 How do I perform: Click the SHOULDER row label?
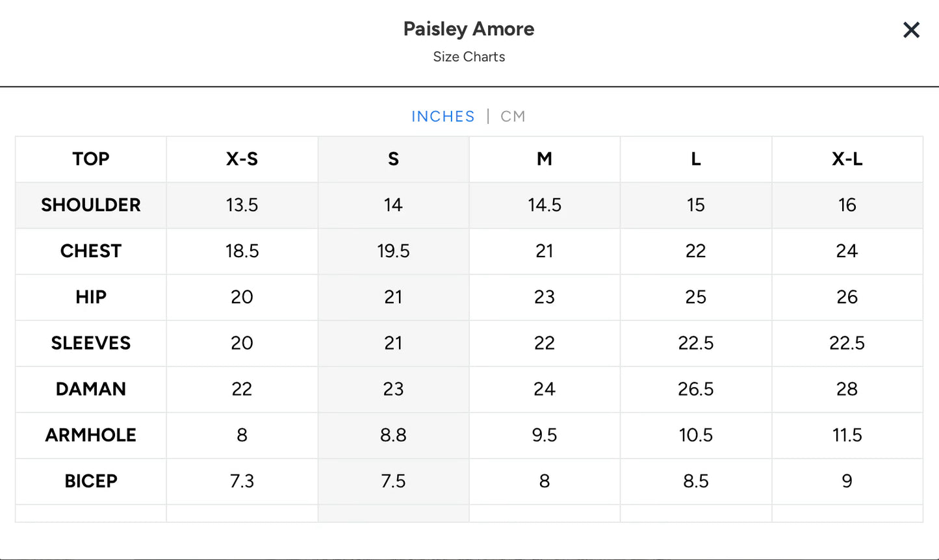(x=91, y=205)
